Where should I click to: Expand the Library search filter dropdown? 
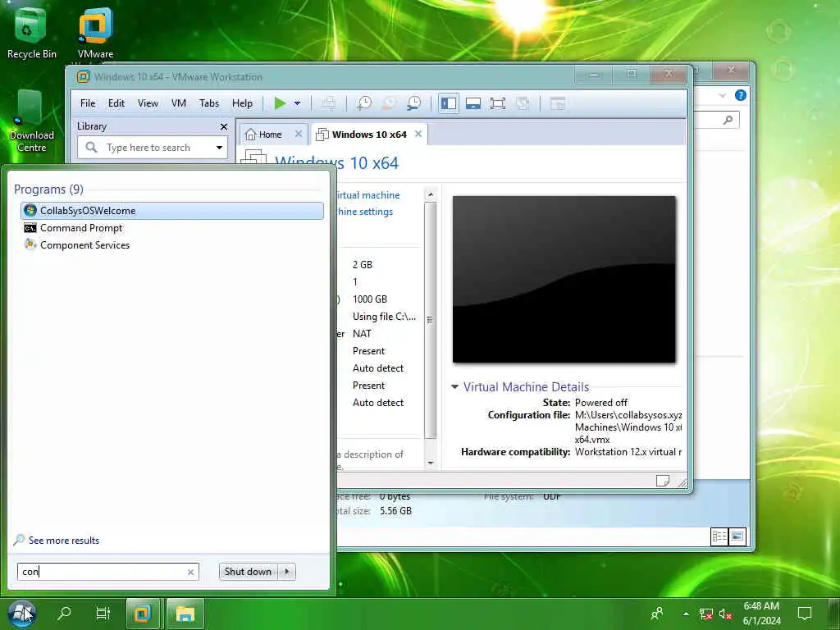tap(220, 148)
